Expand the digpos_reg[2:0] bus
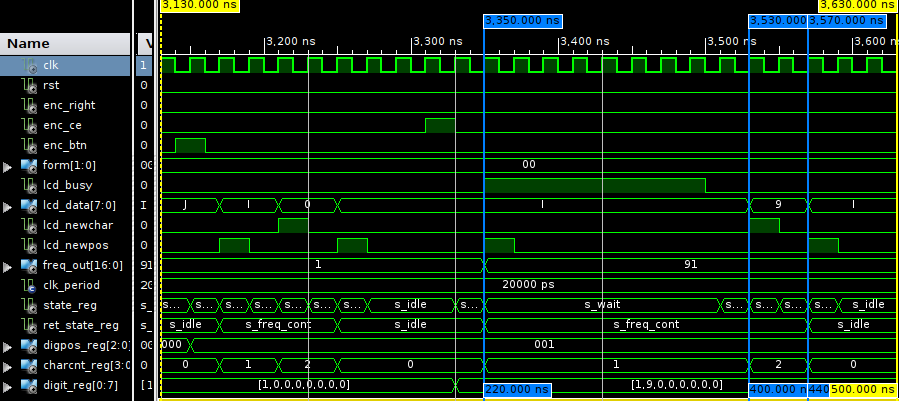Viewport: 899px width, 401px height. coord(9,345)
